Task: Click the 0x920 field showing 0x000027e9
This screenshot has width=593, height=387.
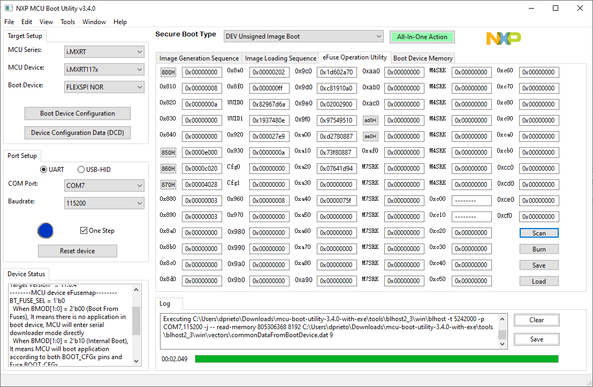Action: (x=269, y=136)
